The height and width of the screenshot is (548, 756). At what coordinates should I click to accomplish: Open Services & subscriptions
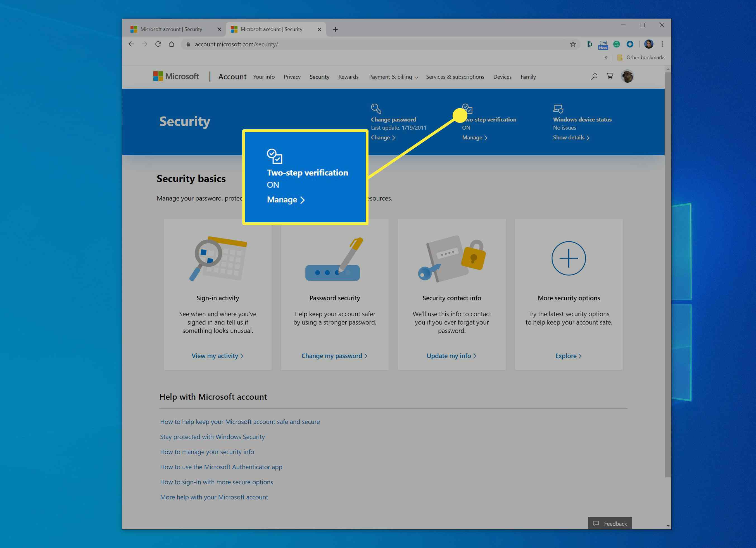point(455,77)
